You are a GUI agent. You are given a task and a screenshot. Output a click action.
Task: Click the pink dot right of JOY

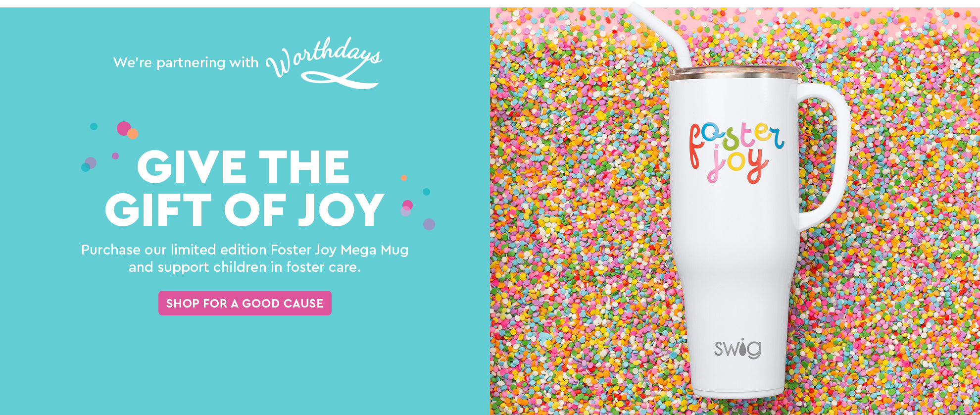[x=408, y=205]
